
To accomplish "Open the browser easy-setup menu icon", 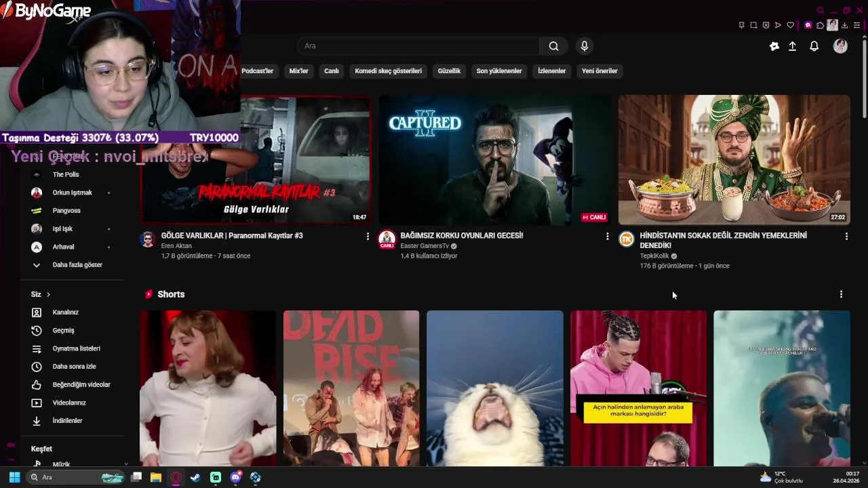I will pyautogui.click(x=856, y=25).
